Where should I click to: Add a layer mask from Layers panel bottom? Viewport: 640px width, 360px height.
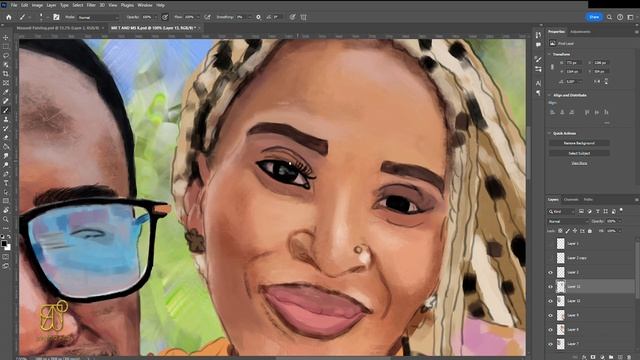593,357
